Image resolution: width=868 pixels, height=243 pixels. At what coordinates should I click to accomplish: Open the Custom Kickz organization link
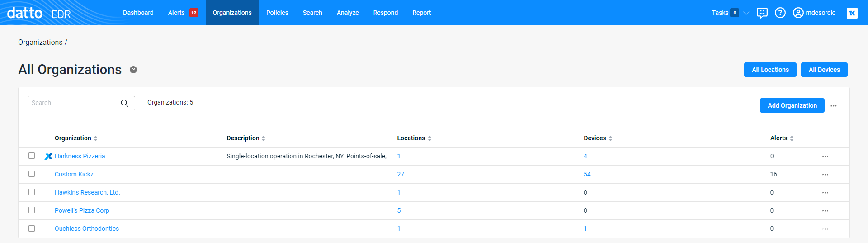[74, 174]
